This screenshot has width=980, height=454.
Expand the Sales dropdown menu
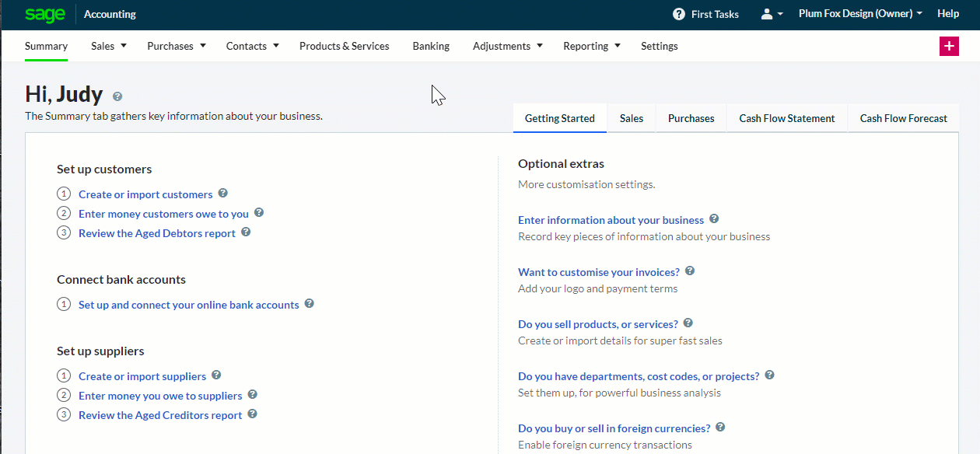pos(108,46)
